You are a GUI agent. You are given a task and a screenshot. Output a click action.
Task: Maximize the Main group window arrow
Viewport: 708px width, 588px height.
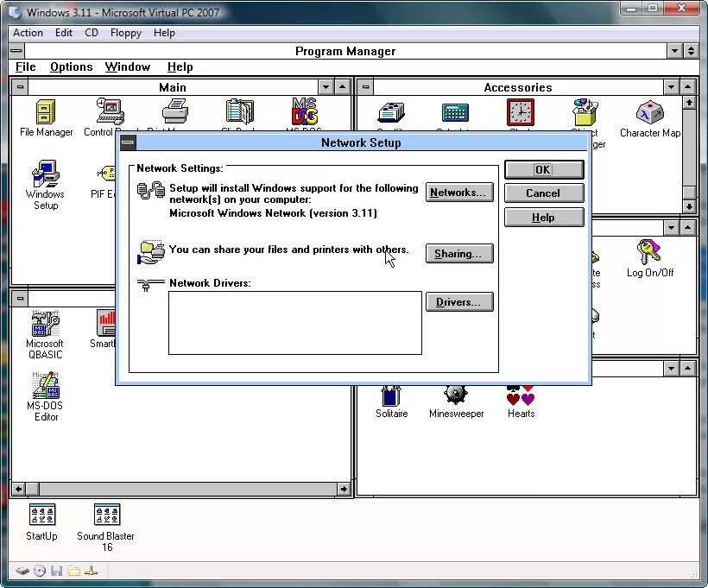click(x=342, y=87)
